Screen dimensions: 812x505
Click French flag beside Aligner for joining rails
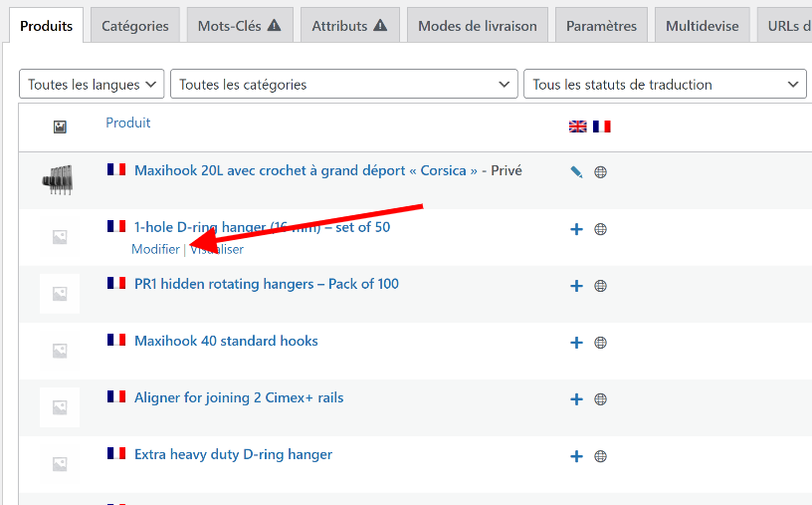tap(116, 396)
